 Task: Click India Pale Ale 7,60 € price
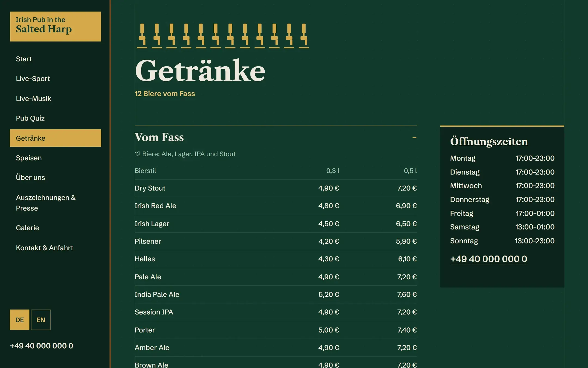click(407, 294)
